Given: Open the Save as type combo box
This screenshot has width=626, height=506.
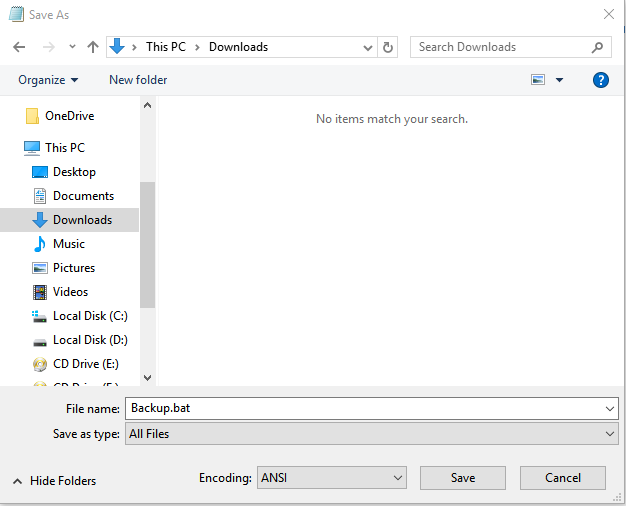Looking at the screenshot, I should (372, 434).
